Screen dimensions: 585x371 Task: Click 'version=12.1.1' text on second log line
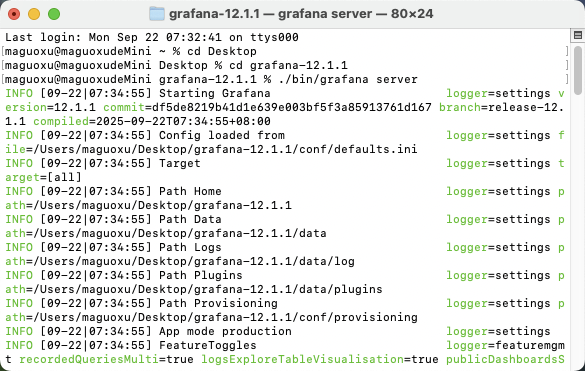point(50,107)
